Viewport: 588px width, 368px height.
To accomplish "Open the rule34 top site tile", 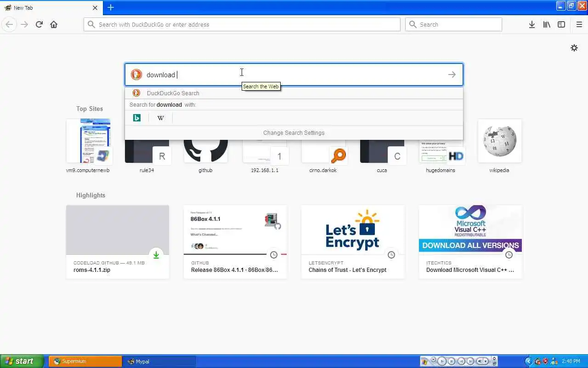I will [x=147, y=156].
